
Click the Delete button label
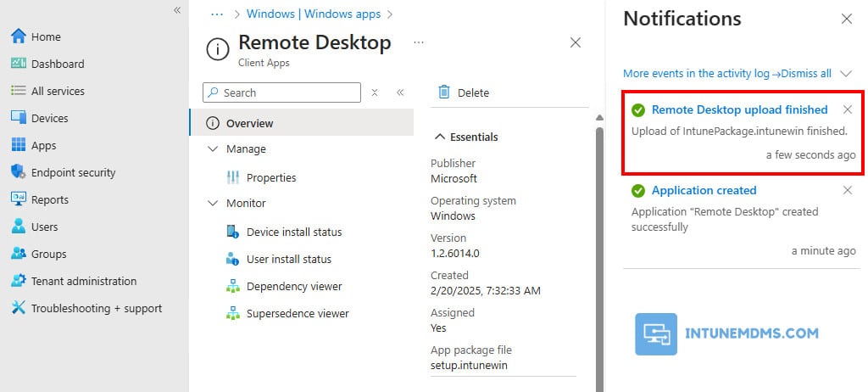(473, 92)
